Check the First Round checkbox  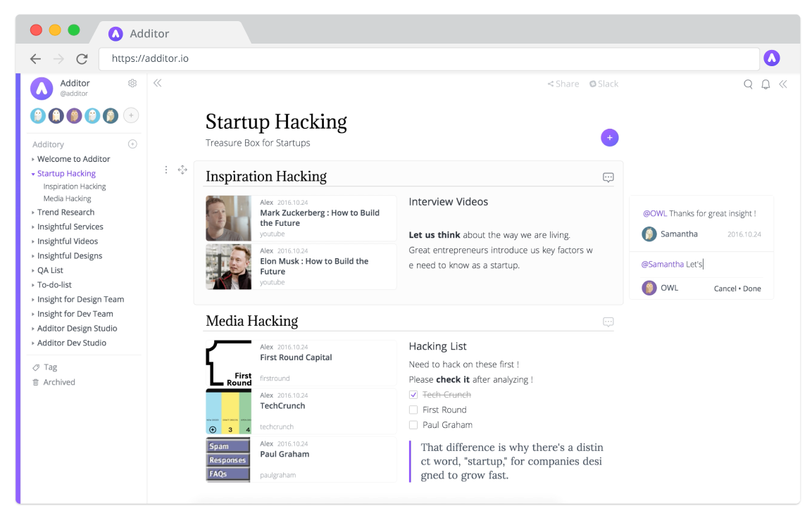coord(413,410)
